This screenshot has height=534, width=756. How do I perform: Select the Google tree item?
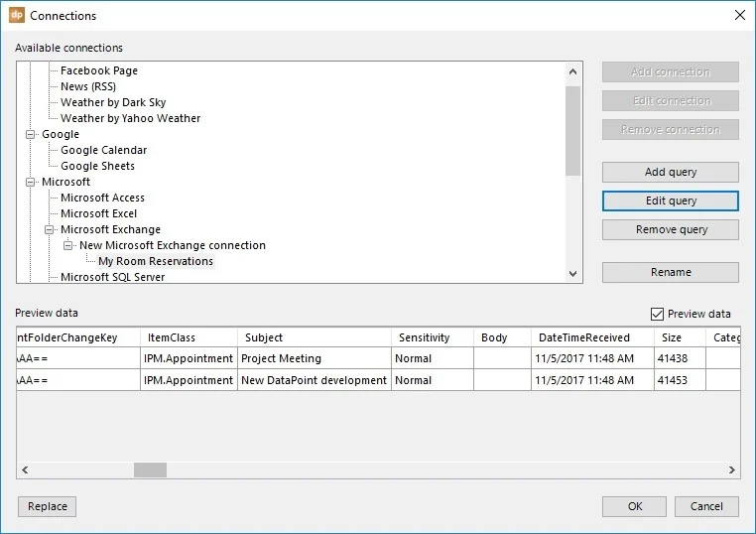(61, 135)
